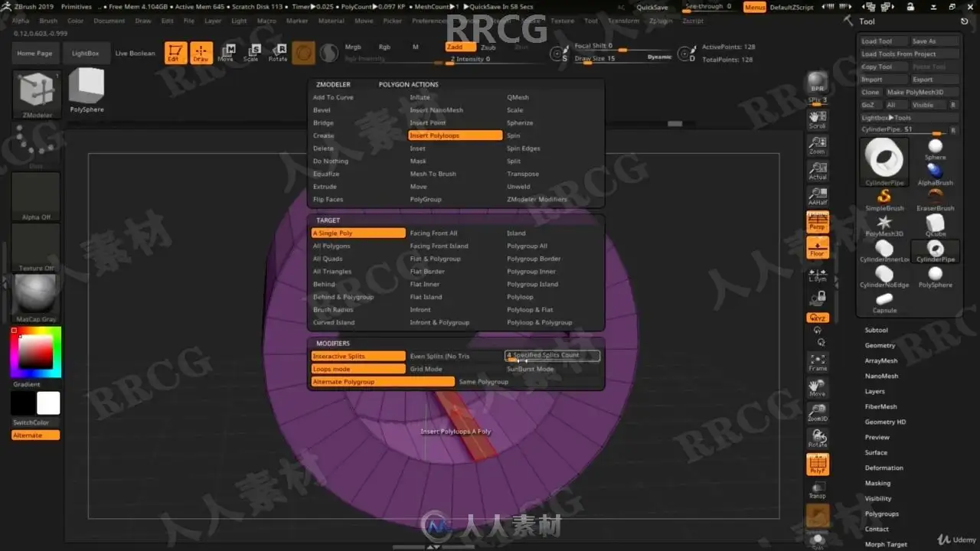Adjust Specified Splits Count slider
The image size is (980, 551).
(x=552, y=356)
